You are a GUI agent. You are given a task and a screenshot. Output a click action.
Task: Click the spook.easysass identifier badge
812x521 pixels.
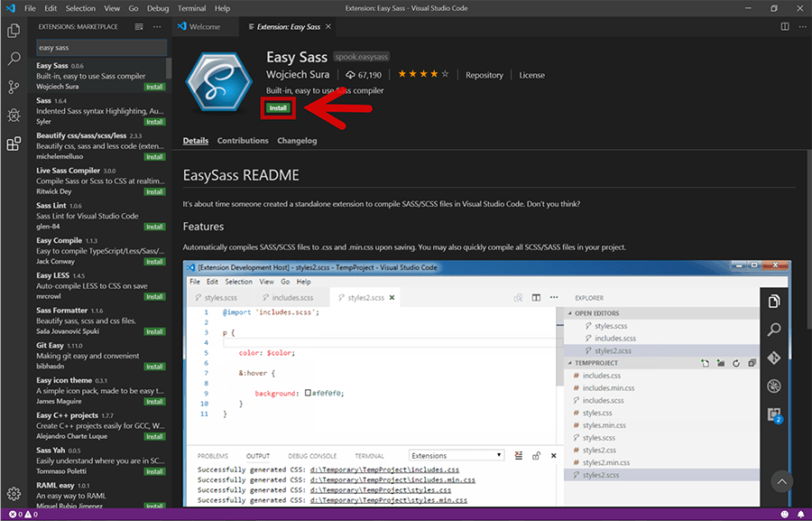[x=361, y=57]
